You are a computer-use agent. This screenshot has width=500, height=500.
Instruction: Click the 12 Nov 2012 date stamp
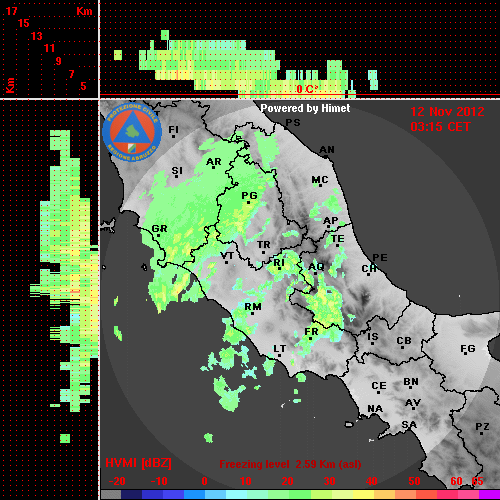click(447, 112)
